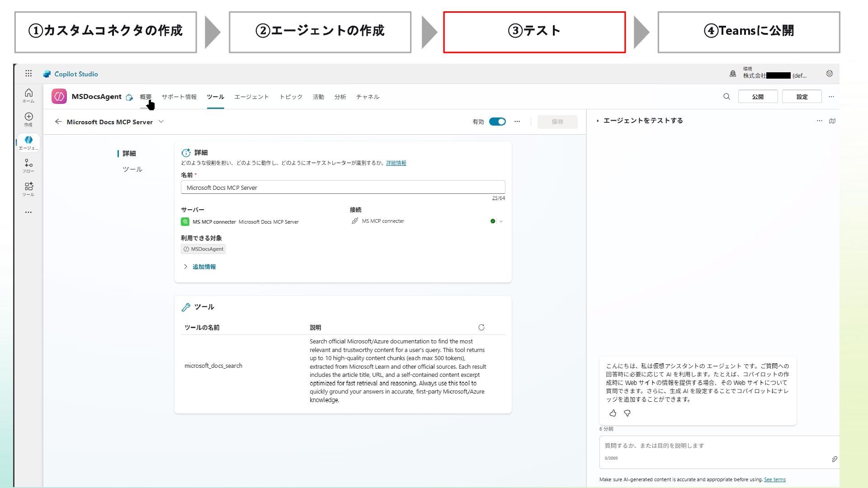Click the 説明 column header
Viewport: 868px width, 488px height.
click(315, 328)
